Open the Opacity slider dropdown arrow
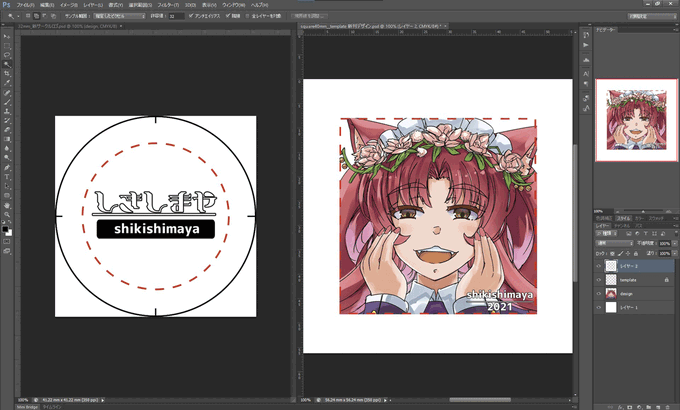The width and height of the screenshot is (680, 410). tap(675, 243)
